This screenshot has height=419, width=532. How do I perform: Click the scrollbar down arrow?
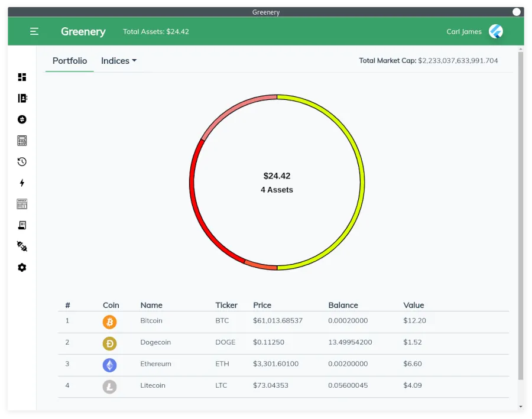click(x=521, y=407)
